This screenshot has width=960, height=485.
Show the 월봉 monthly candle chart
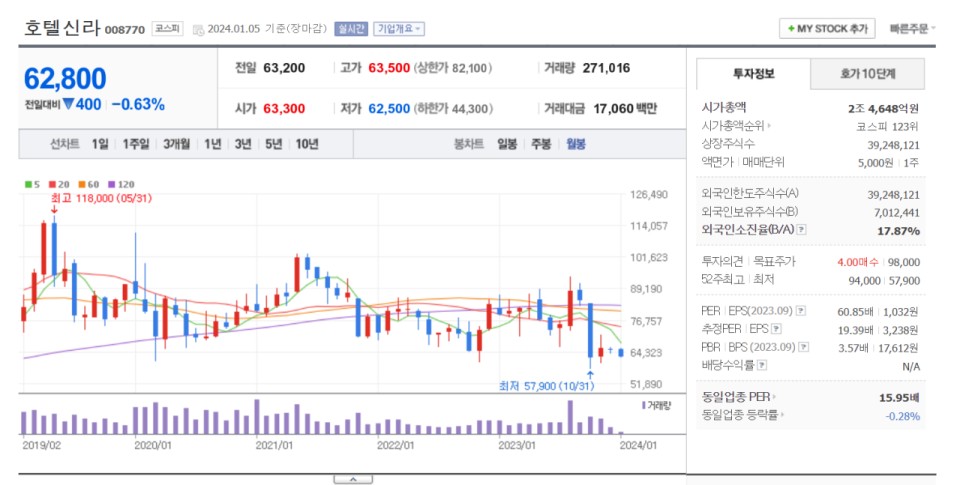576,144
